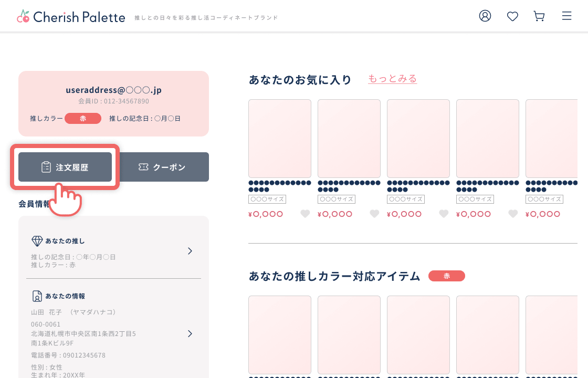This screenshot has width=588, height=378.
Task: Click the brand tagline text in header
Action: [x=206, y=18]
